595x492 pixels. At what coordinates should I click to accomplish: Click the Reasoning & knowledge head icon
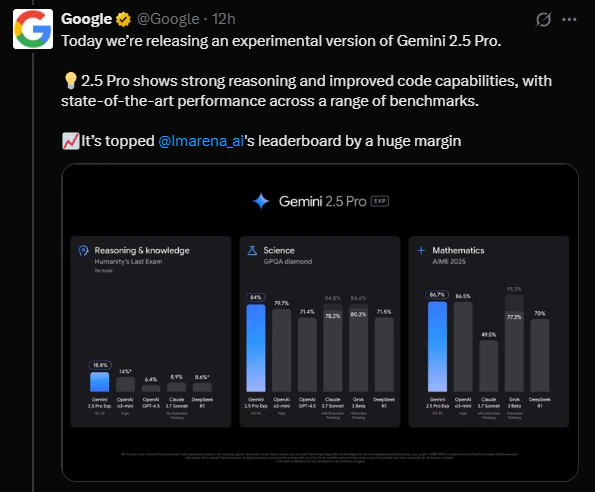[83, 251]
